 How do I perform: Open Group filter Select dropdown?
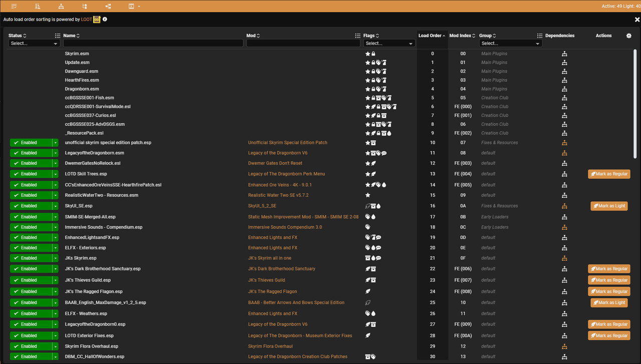pyautogui.click(x=510, y=43)
